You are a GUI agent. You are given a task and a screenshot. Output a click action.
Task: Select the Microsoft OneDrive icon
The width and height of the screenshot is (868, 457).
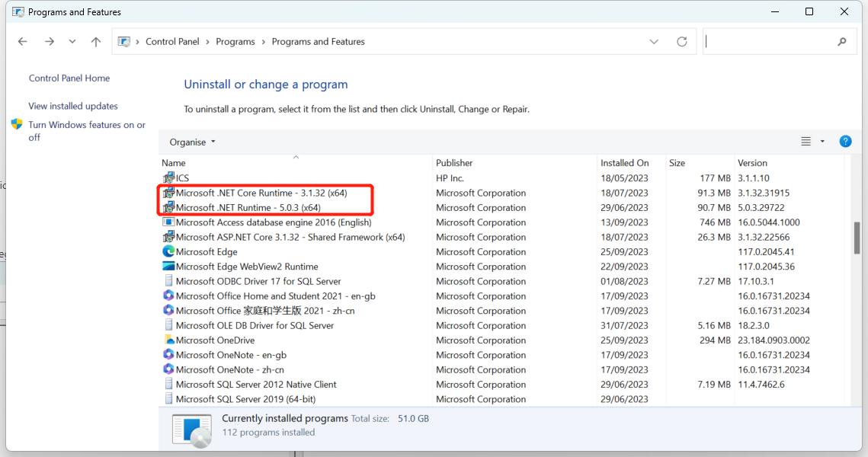click(169, 340)
